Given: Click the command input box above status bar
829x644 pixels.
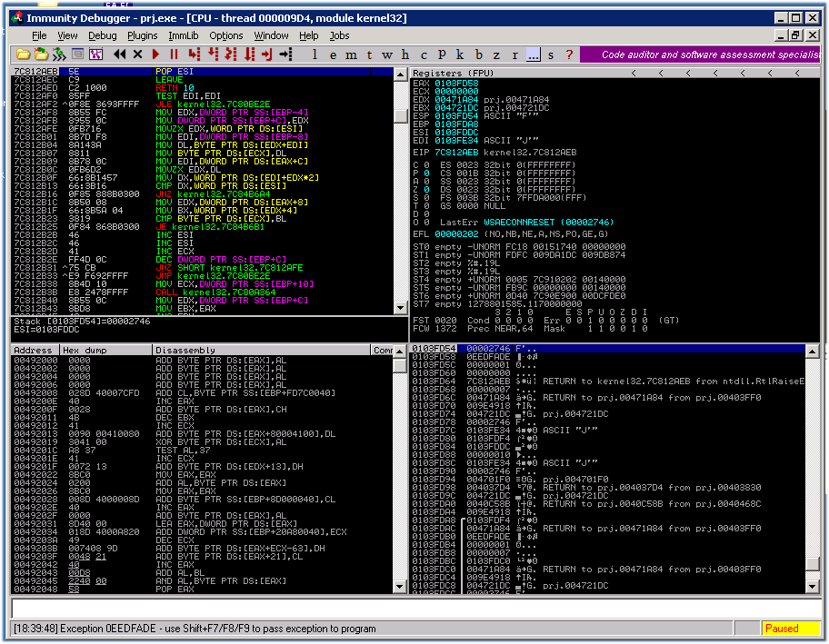Looking at the screenshot, I should 415,609.
